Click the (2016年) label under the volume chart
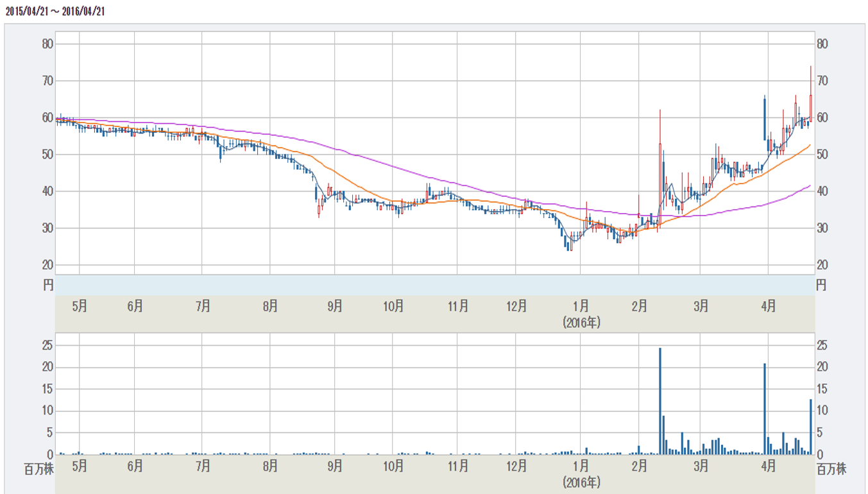This screenshot has width=868, height=494. (x=581, y=481)
